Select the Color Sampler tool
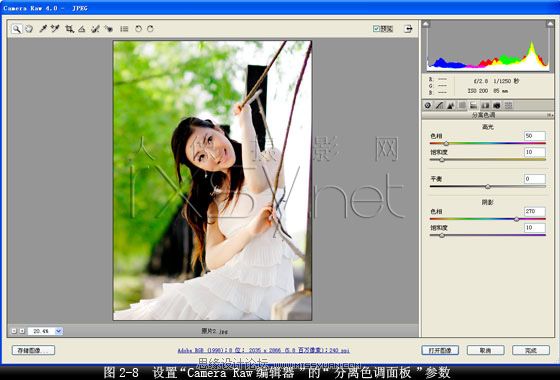The height and width of the screenshot is (380, 560). (x=55, y=29)
